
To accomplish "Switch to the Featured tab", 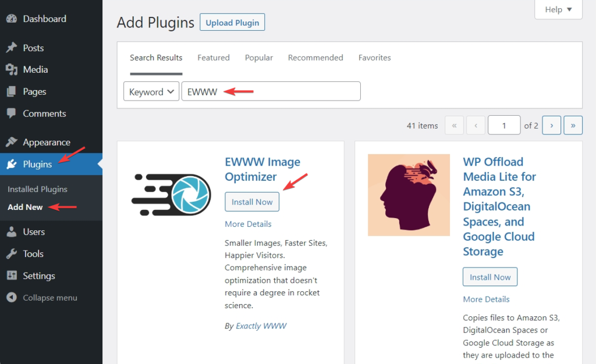I will pyautogui.click(x=214, y=58).
